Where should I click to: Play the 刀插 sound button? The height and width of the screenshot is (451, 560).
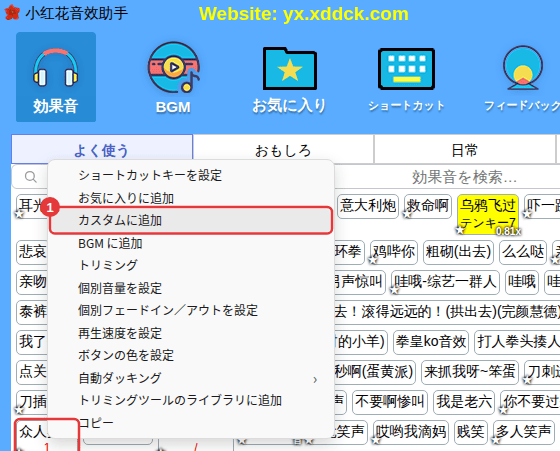pos(32,402)
